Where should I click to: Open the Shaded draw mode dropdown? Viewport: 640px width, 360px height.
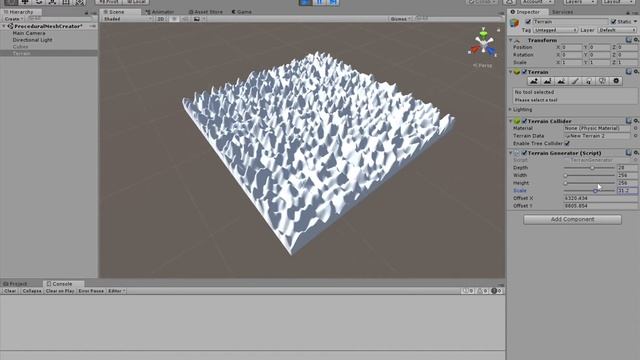tap(127, 19)
